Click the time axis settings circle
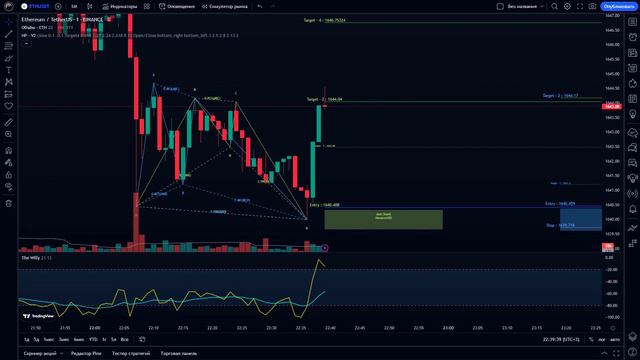Image resolution: width=640 pixels, height=360 pixels. [x=613, y=328]
